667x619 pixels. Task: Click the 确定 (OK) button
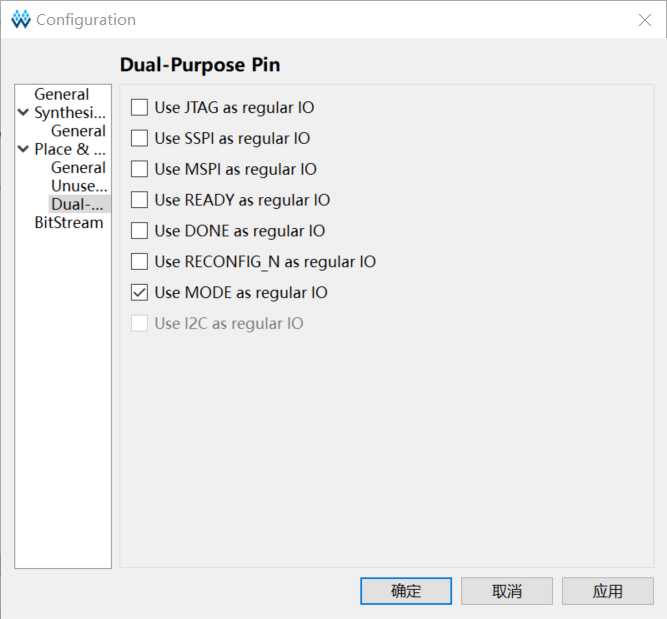(x=406, y=591)
